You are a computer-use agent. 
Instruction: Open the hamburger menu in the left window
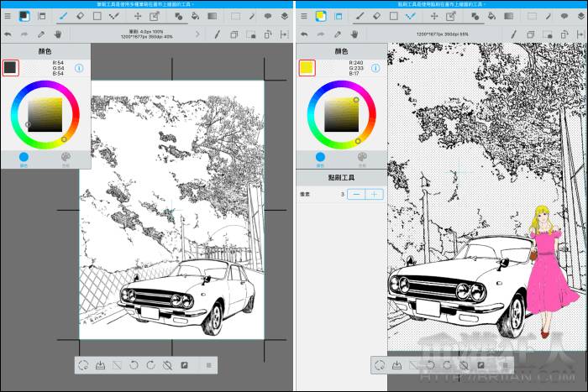click(8, 16)
